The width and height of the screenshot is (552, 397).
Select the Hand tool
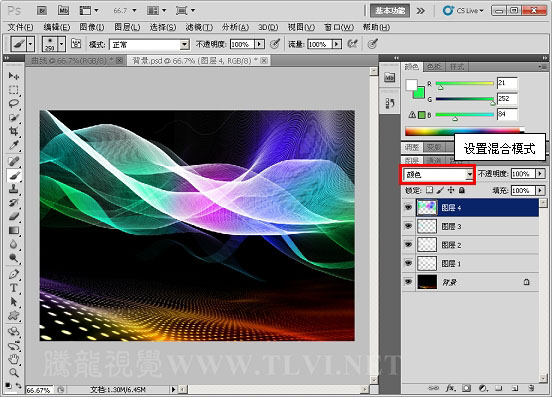[x=14, y=359]
